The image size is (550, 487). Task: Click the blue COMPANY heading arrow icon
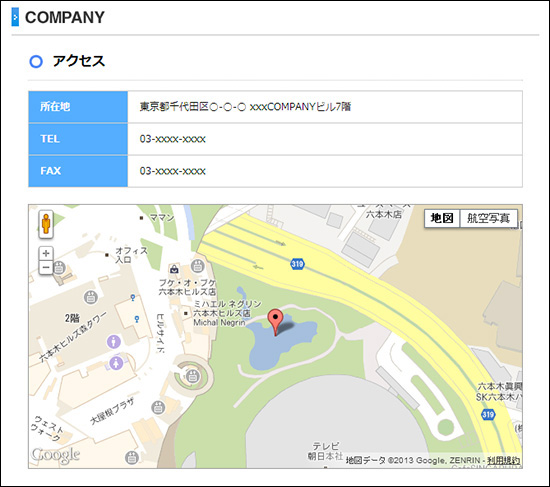pos(15,17)
